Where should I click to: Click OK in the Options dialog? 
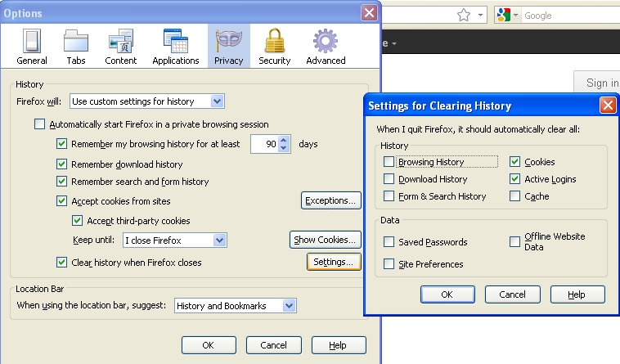[x=209, y=345]
